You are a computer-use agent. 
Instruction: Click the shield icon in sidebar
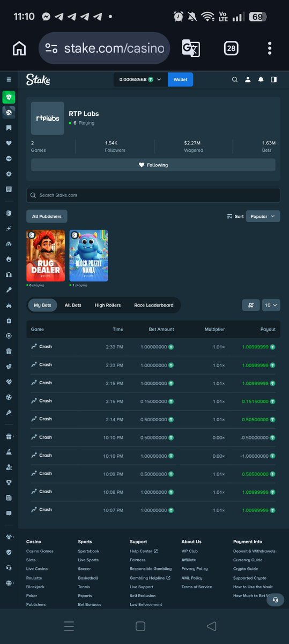pos(9,552)
